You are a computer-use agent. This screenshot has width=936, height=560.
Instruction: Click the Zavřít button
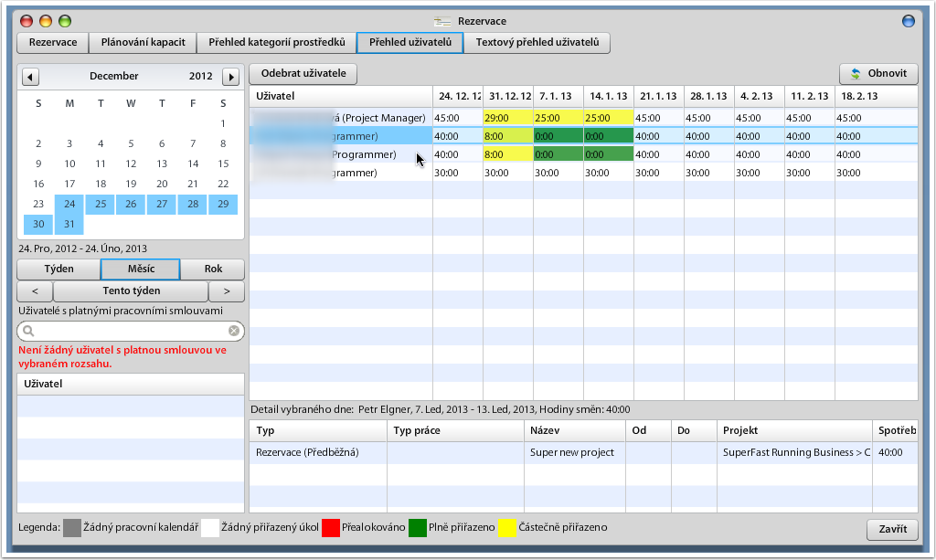891,530
